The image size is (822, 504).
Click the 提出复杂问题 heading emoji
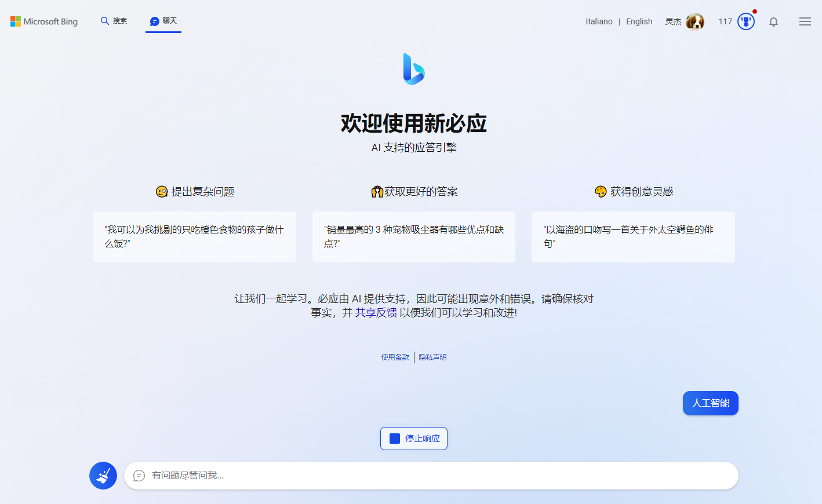tap(162, 192)
